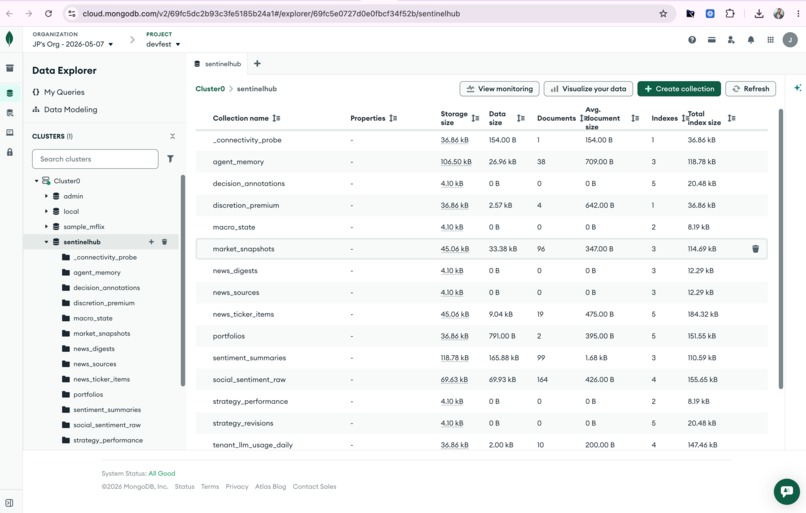The image size is (806, 513).
Task: Open social_sentiment_raw collection in table
Action: (249, 379)
